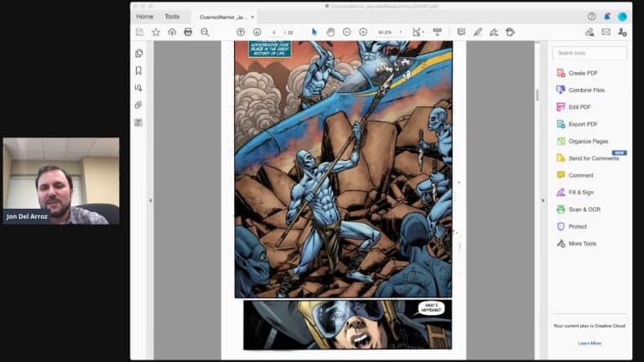Screen dimensions: 644x362
Task: Collapse the right tools pane with the arrow
Action: (x=542, y=200)
